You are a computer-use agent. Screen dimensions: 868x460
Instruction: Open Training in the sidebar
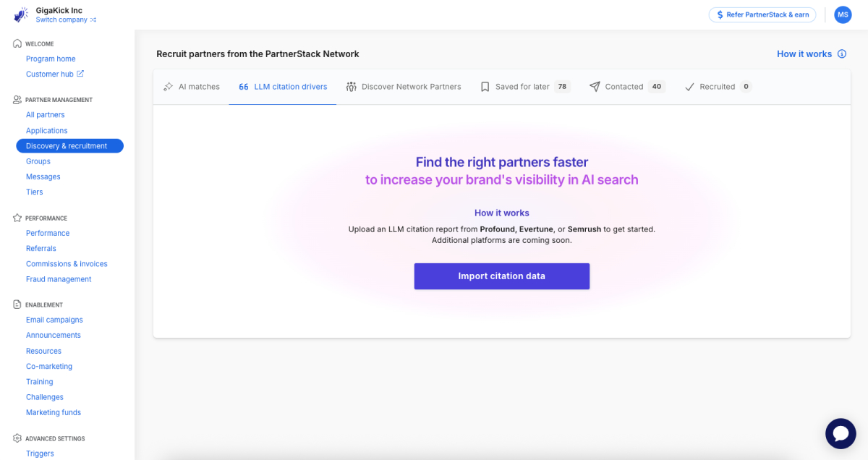[40, 382]
